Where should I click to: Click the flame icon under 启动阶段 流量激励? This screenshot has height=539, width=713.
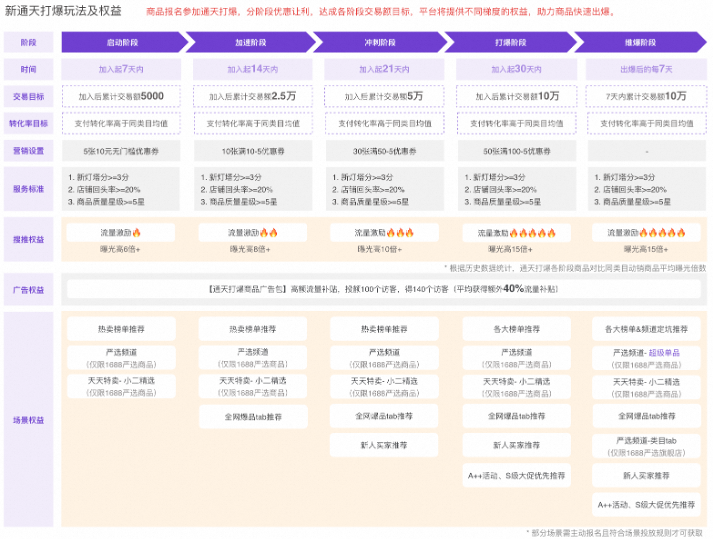tap(137, 232)
